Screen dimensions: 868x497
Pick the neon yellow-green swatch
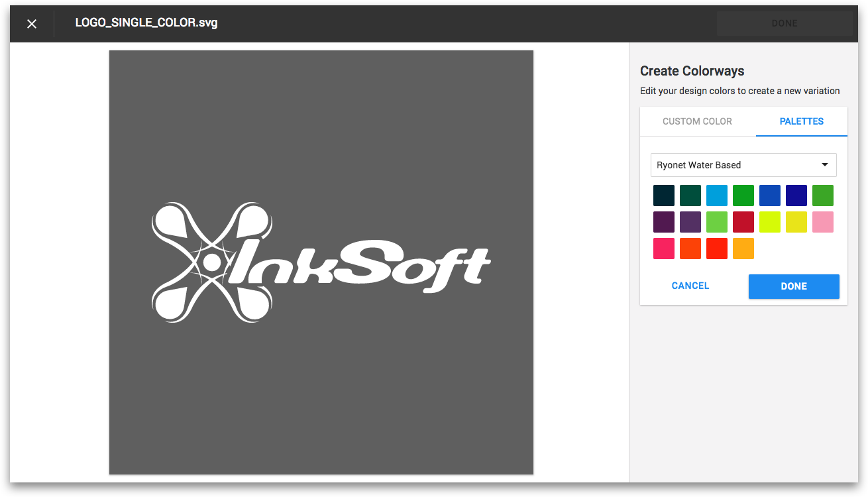770,222
